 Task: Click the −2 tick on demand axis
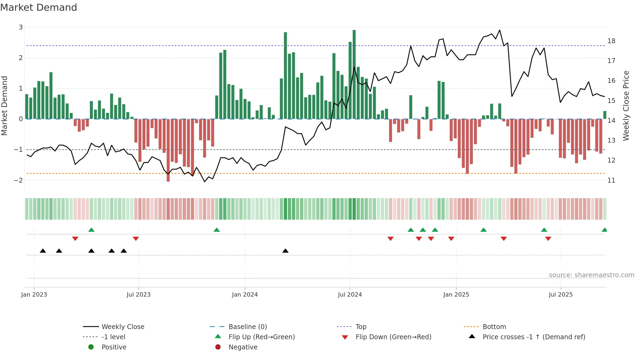coord(19,180)
